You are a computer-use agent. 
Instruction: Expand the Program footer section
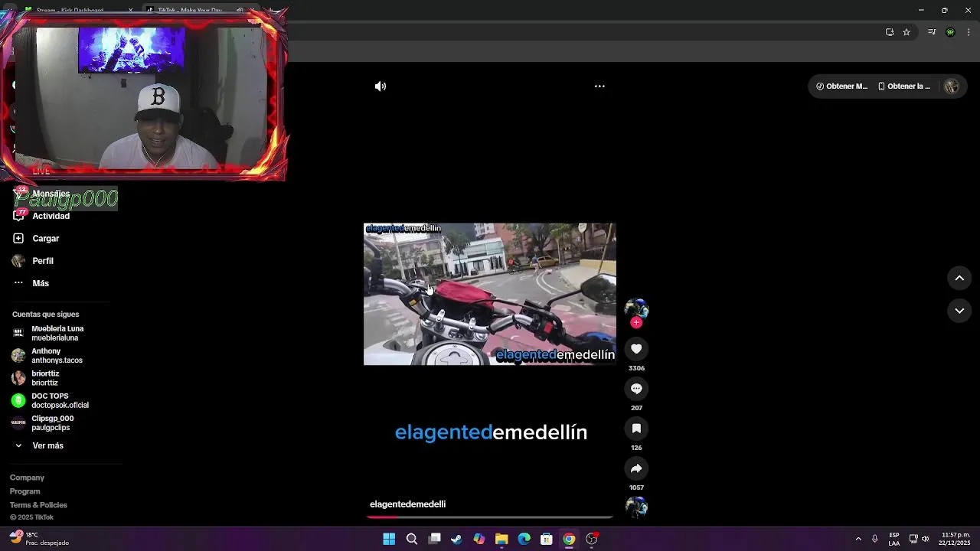point(24,491)
